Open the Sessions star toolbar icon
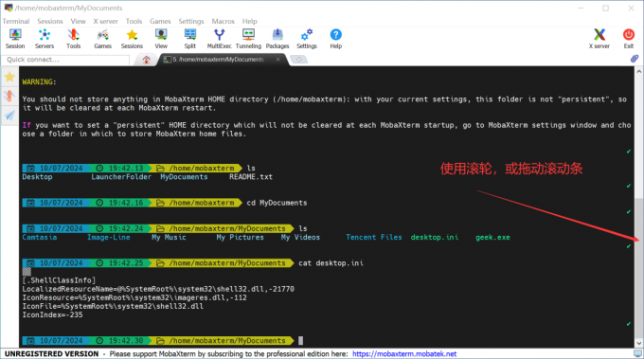 (x=132, y=39)
